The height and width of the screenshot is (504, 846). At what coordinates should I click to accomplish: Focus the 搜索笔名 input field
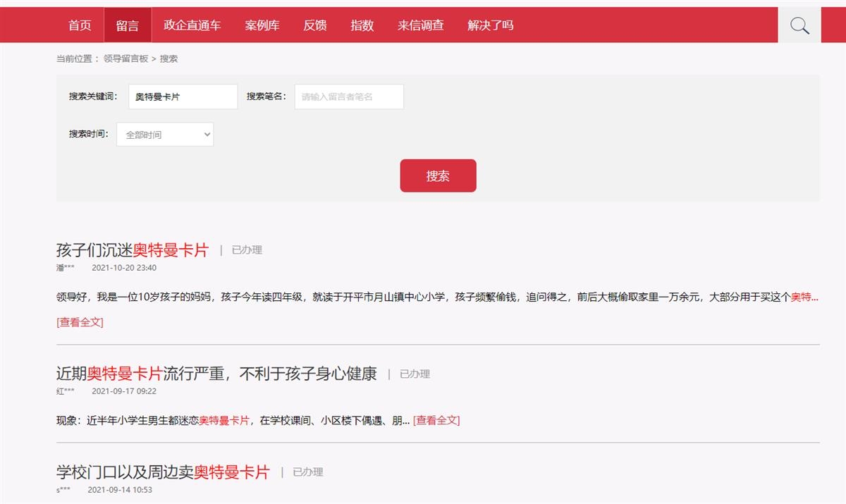(x=349, y=97)
